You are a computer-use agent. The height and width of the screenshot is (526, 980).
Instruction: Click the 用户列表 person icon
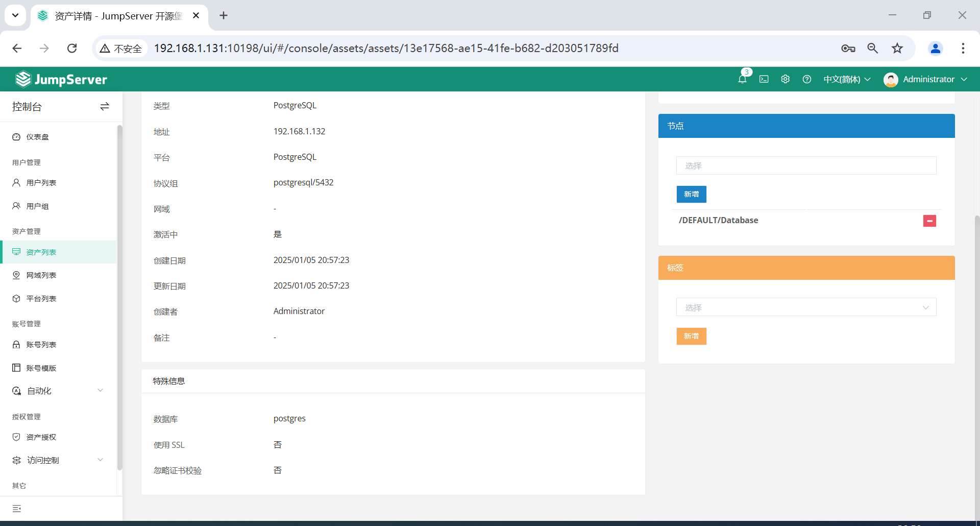pyautogui.click(x=16, y=182)
